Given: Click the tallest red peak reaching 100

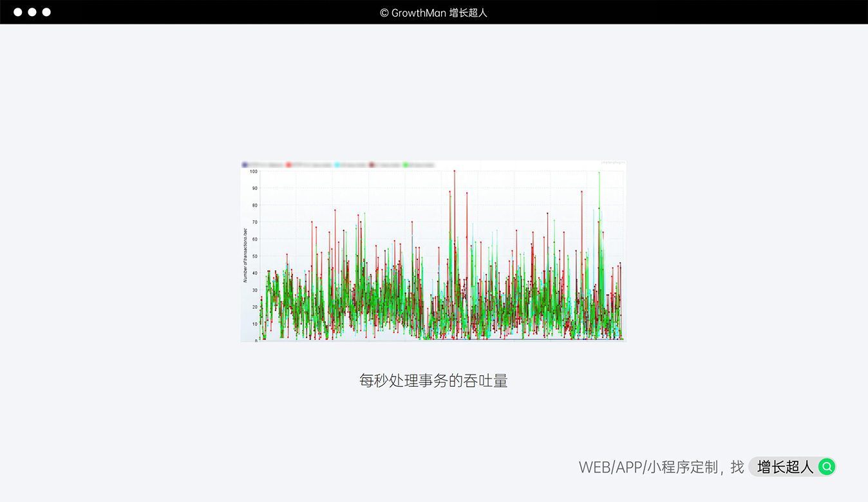Looking at the screenshot, I should (x=455, y=172).
